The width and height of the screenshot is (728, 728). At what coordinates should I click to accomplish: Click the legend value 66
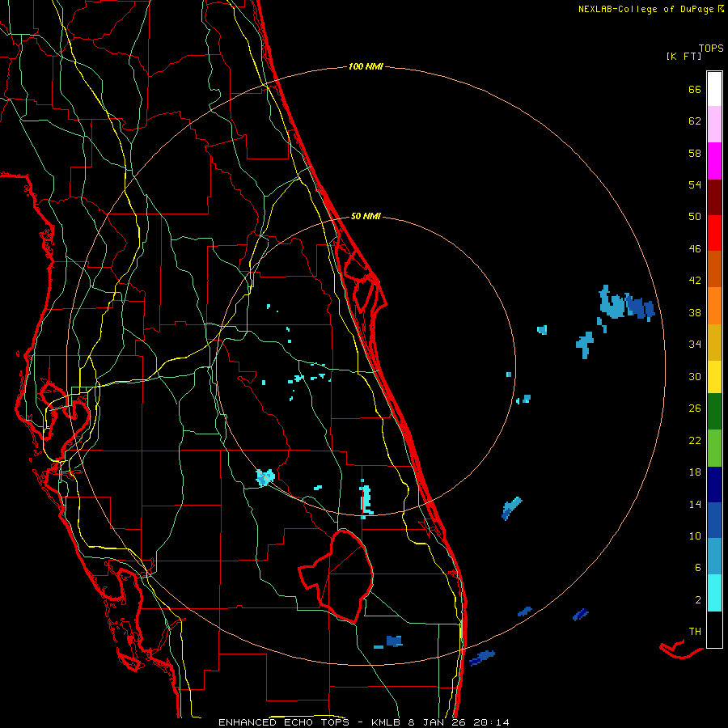pyautogui.click(x=695, y=89)
